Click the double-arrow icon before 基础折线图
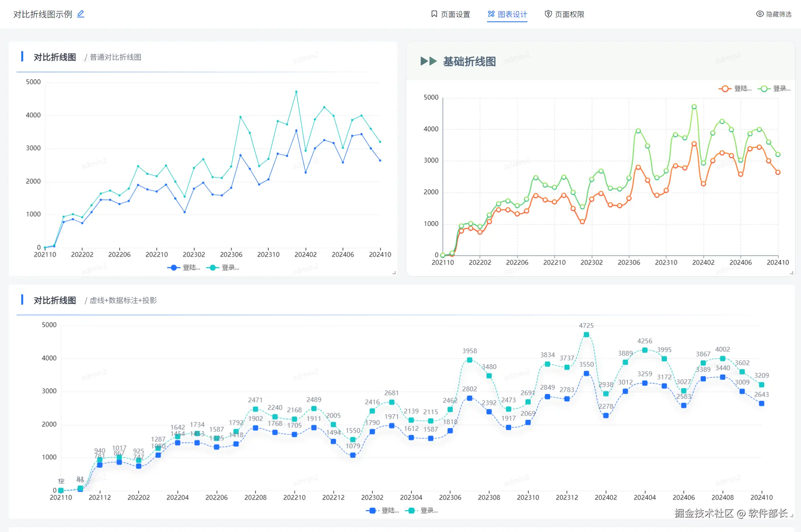The image size is (801, 532). 428,61
